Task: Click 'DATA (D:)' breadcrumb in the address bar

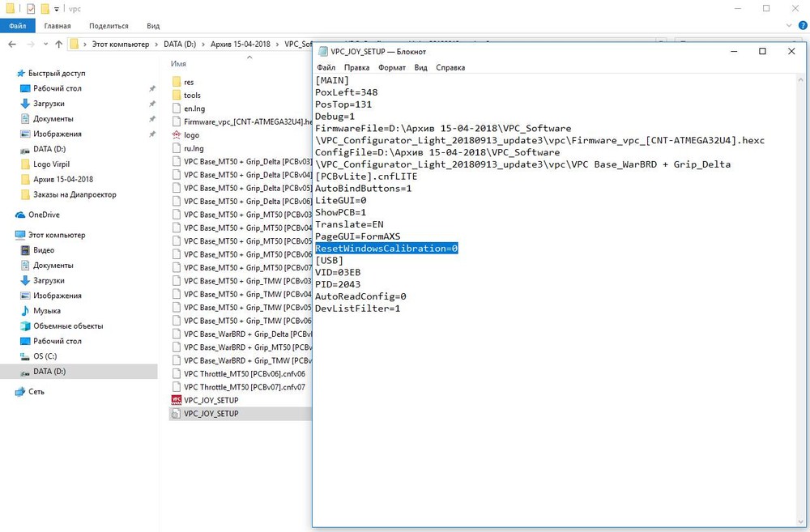Action: click(180, 45)
